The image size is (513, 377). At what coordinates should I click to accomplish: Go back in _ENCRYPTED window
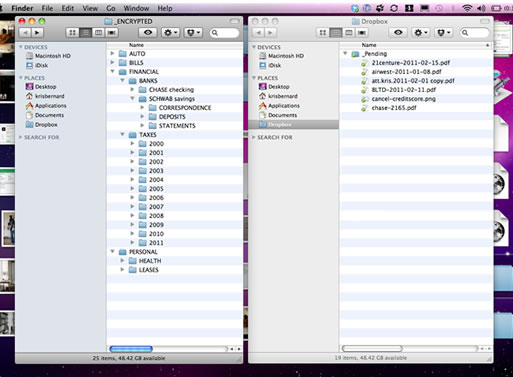25,32
